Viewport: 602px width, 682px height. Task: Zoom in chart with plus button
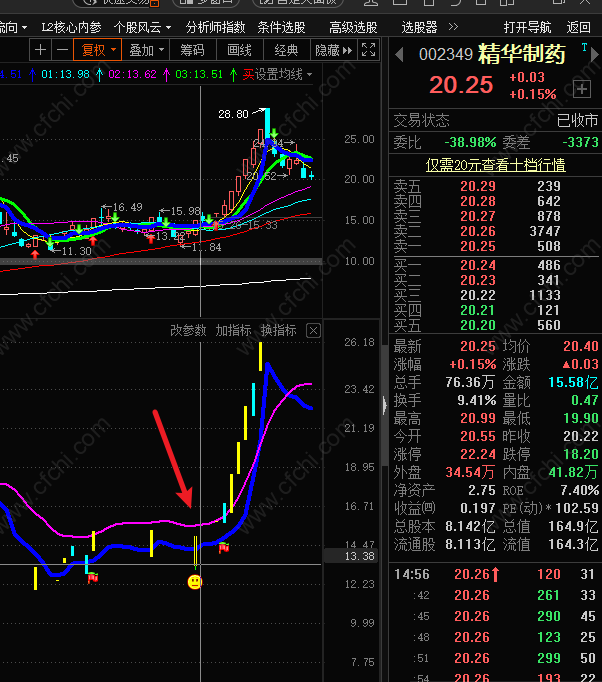click(40, 50)
